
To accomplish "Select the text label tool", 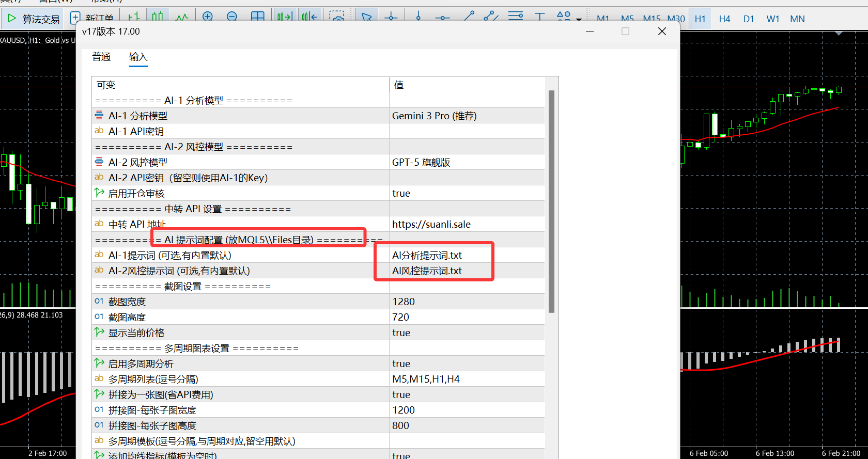I will [x=540, y=18].
